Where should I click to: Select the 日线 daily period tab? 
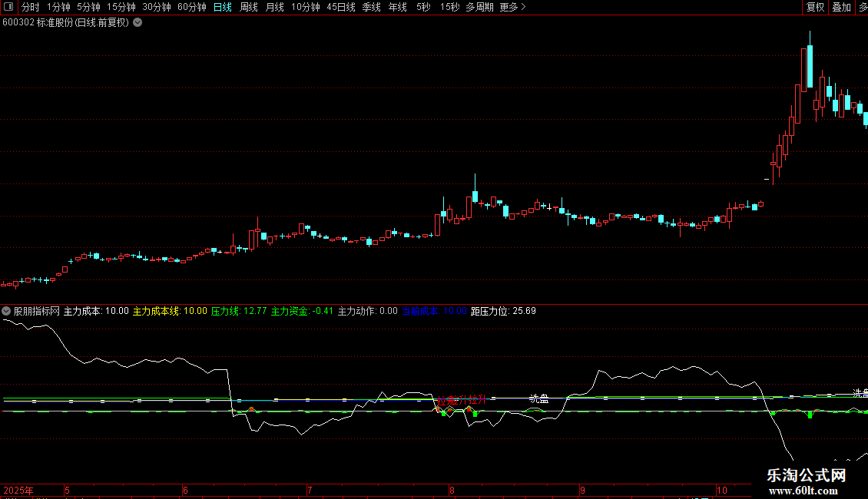222,7
